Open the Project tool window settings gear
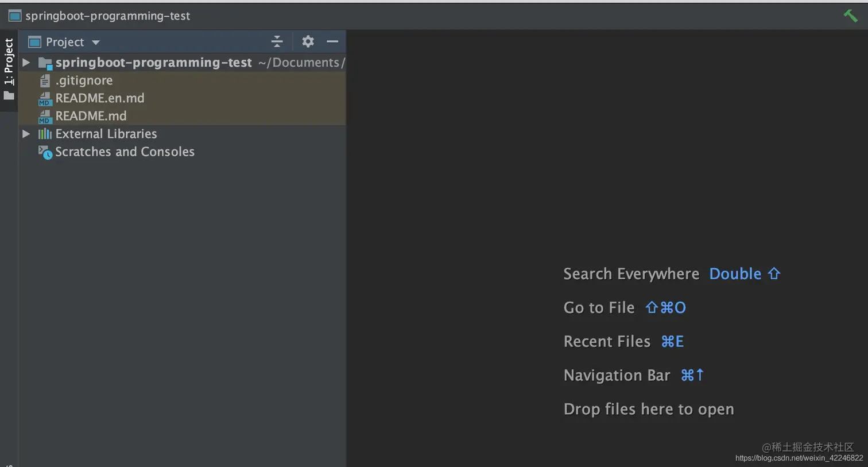Screen dimensions: 868x467 (x=308, y=41)
